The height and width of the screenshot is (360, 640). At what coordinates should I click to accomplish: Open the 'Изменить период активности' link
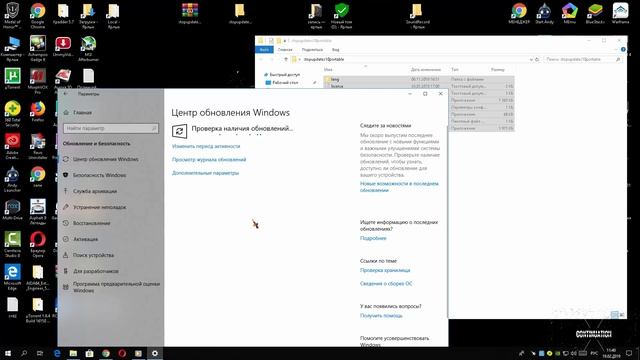[206, 146]
